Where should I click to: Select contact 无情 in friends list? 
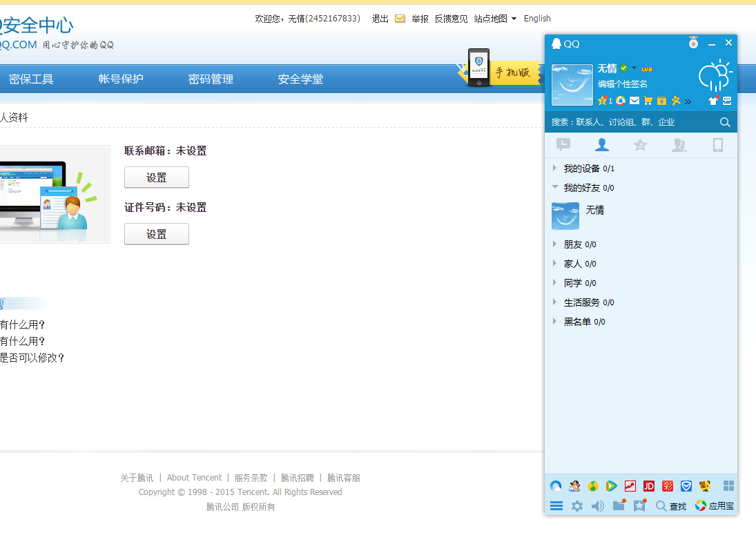click(641, 215)
